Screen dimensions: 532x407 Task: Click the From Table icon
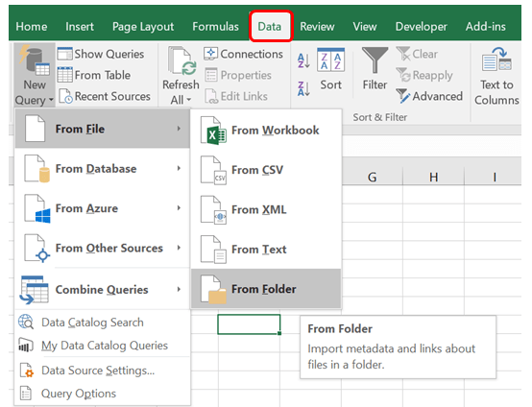pos(64,75)
